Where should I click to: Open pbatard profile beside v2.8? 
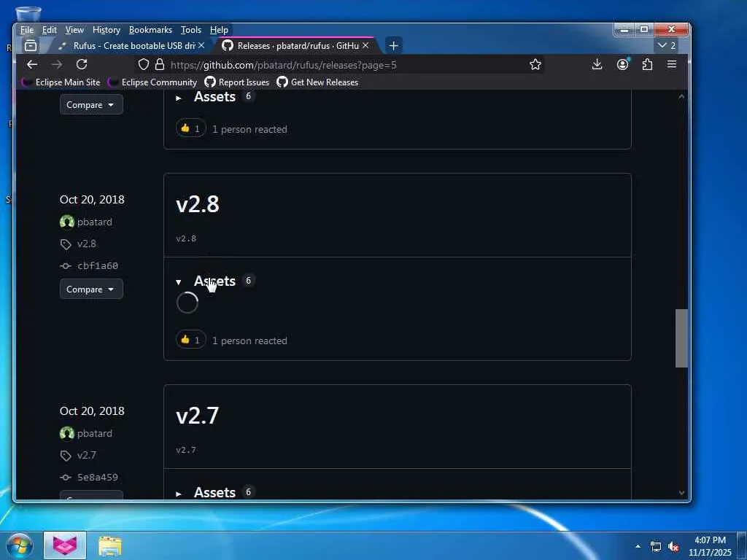94,222
